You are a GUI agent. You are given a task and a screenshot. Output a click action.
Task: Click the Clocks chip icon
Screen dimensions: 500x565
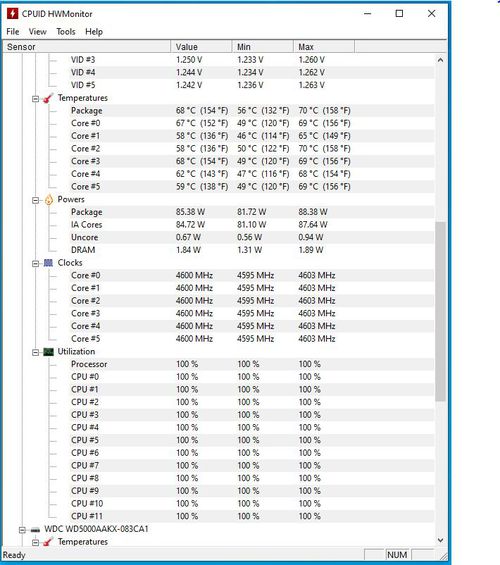[48, 263]
